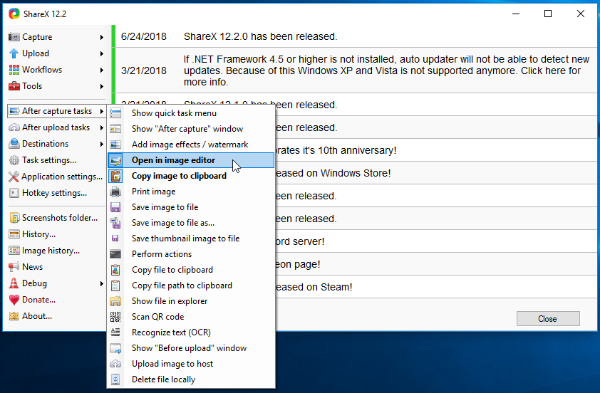Open the After capture tasks menu item
The image size is (600, 393).
pyautogui.click(x=56, y=111)
